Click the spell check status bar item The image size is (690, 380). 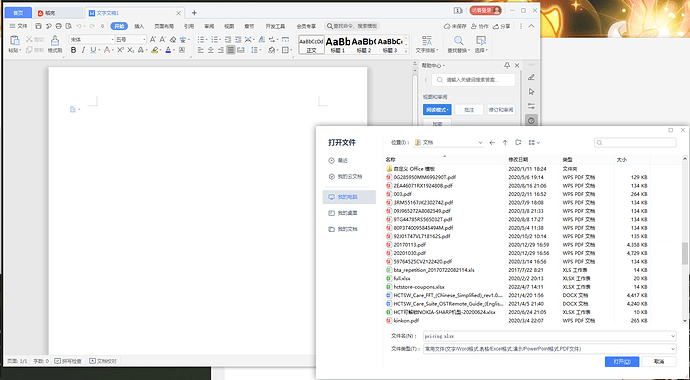click(x=68, y=361)
